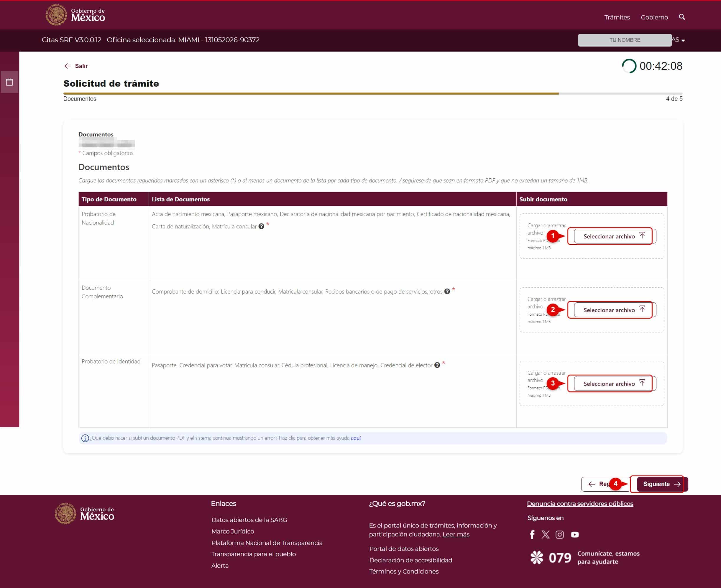Click Salir to exit the request
Screen dimensions: 721x588
81,66
